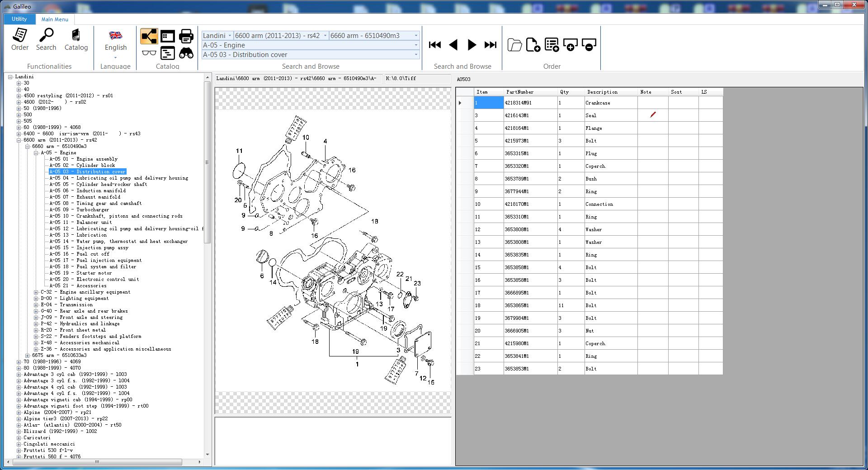Click the English flag language icon

pyautogui.click(x=116, y=35)
